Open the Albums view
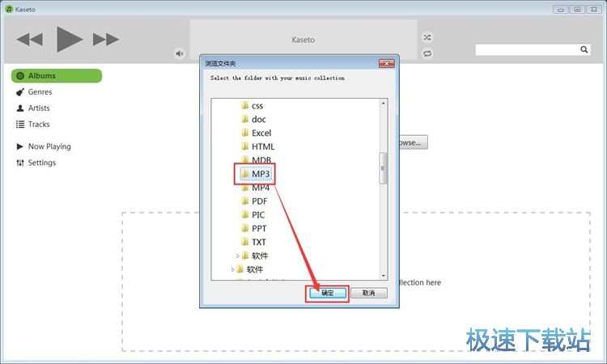The image size is (607, 364). [x=57, y=76]
